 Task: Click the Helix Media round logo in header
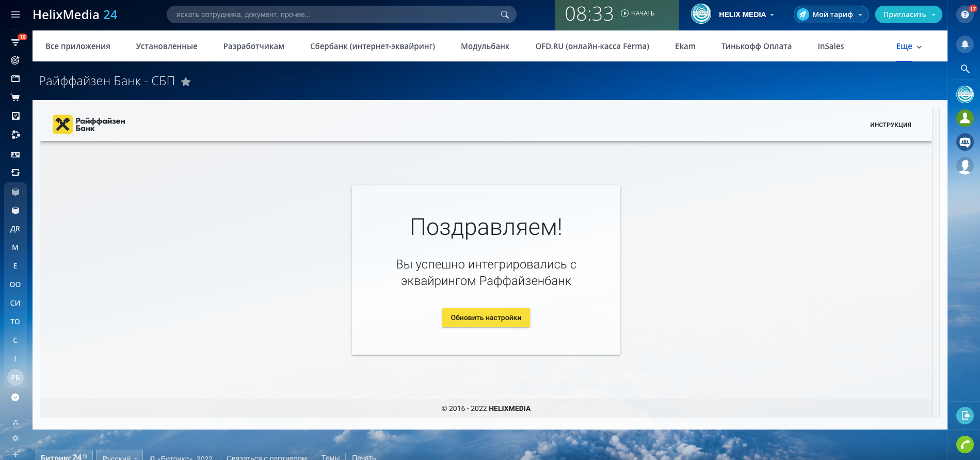pos(701,14)
